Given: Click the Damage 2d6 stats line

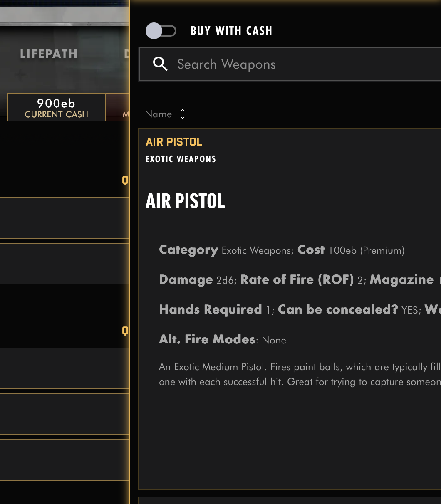Looking at the screenshot, I should (x=300, y=279).
